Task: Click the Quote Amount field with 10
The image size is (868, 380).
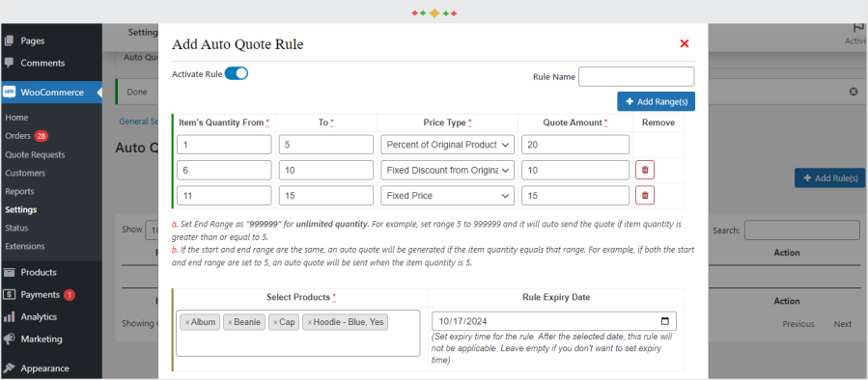Action: (x=575, y=171)
